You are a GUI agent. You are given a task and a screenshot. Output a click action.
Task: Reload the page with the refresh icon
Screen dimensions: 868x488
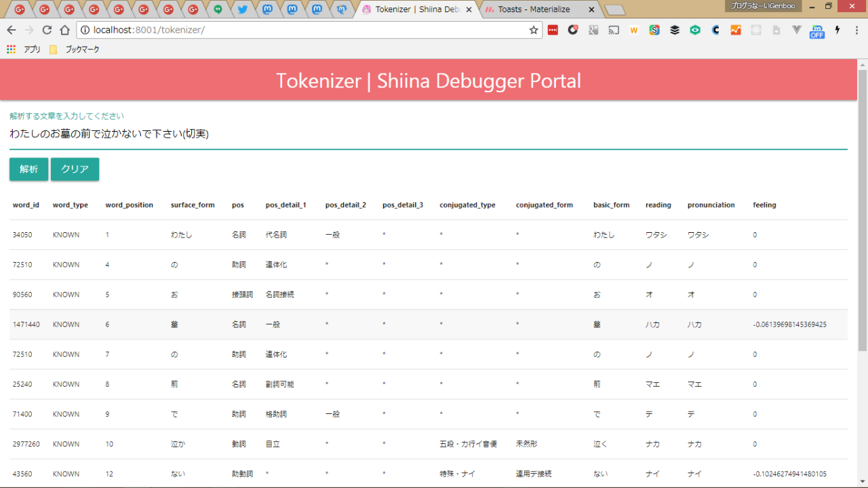[x=47, y=30]
